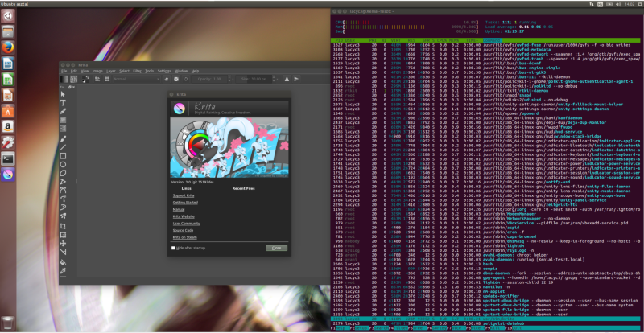644x333 pixels.
Task: Select the Ellipse tool in Krita toolbox
Action: [64, 164]
